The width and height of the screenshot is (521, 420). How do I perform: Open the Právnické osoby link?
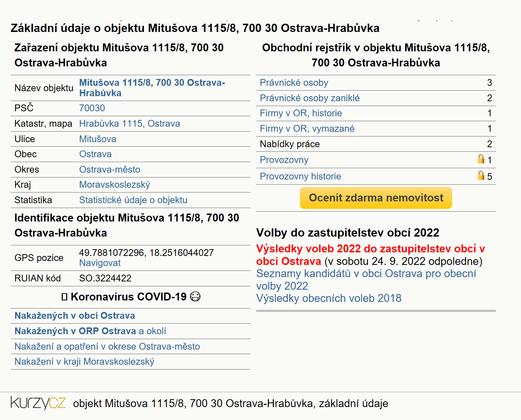pyautogui.click(x=294, y=83)
